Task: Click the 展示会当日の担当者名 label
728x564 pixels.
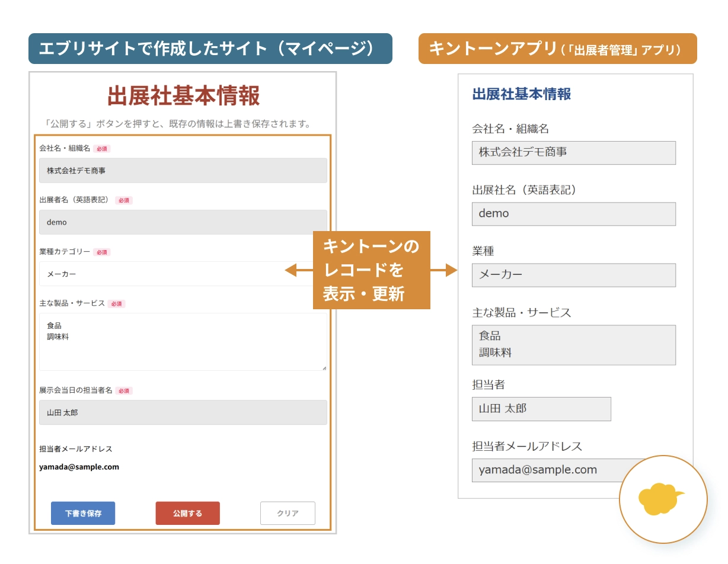Action: point(76,390)
